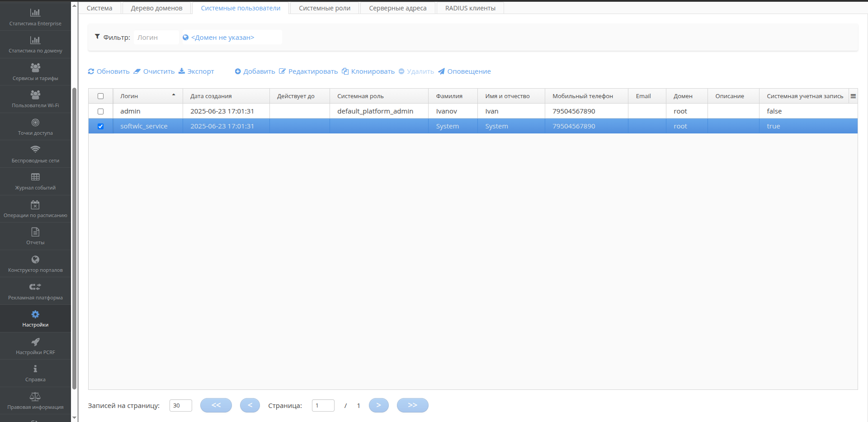Open Беспроводные сети section
This screenshot has width=868, height=422.
point(35,154)
